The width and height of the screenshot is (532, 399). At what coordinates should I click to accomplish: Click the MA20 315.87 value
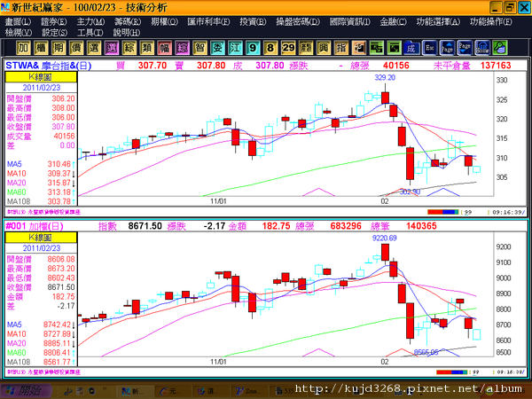59,183
